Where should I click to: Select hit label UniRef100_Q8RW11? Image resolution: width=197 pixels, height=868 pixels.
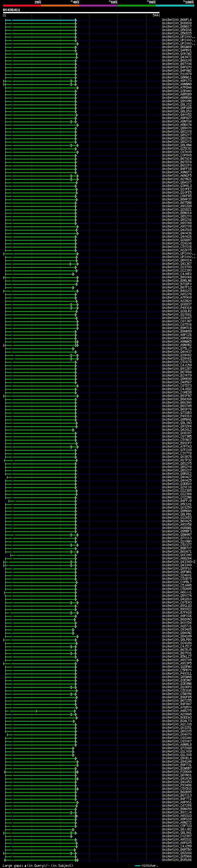pos(176,78)
